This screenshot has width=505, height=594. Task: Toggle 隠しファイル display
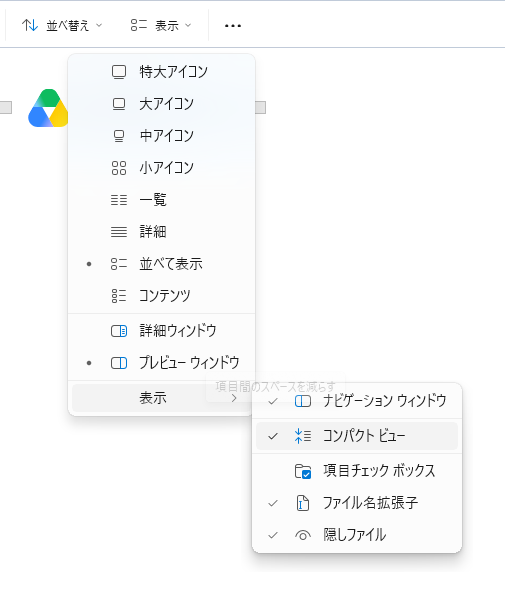point(357,535)
